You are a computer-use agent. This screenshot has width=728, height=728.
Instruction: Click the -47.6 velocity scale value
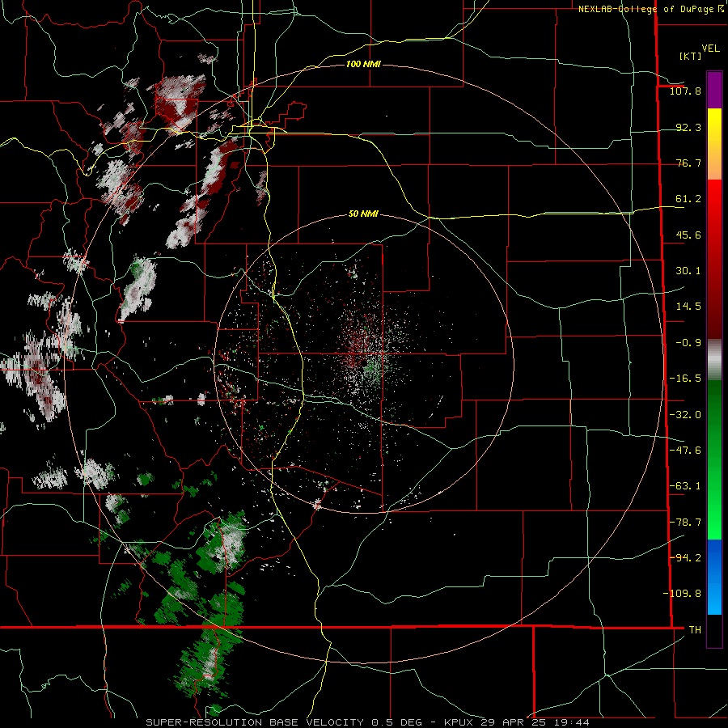click(685, 451)
